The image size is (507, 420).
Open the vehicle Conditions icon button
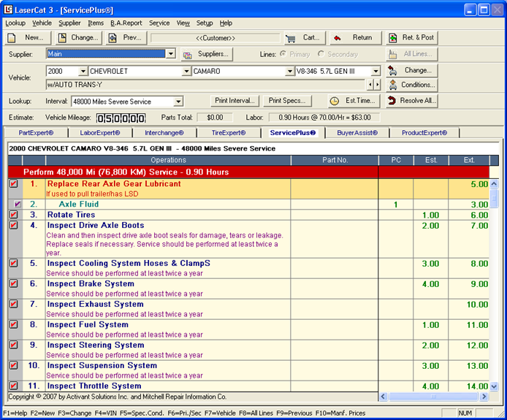(392, 85)
